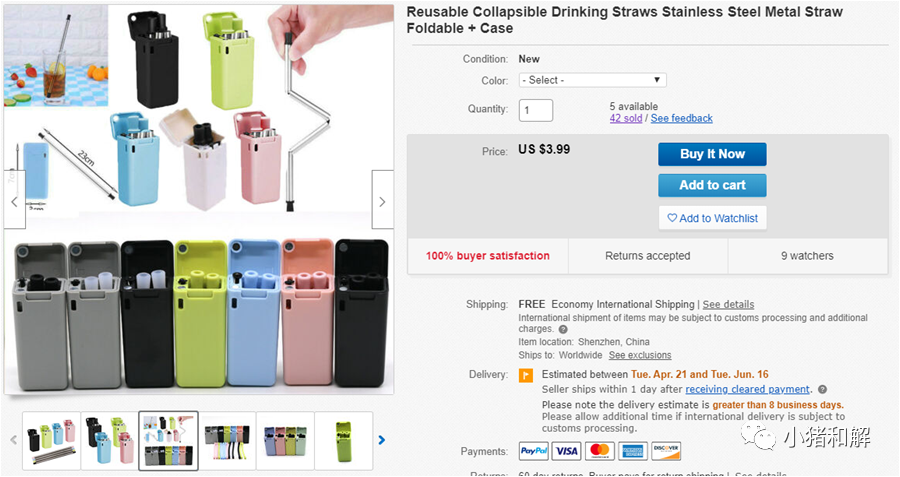This screenshot has height=477, width=900.
Task: Select the single green case thumbnail
Action: click(344, 441)
